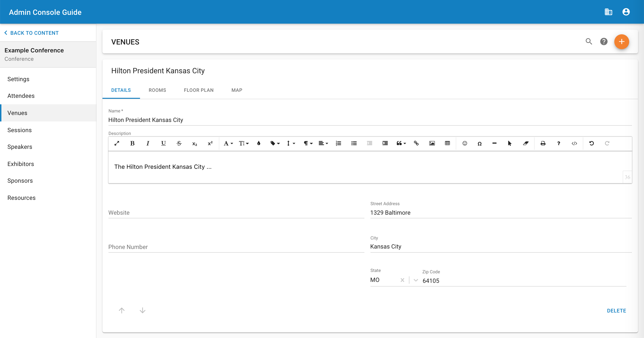This screenshot has width=644, height=338.
Task: Open Attendees in the sidebar
Action: coord(48,96)
